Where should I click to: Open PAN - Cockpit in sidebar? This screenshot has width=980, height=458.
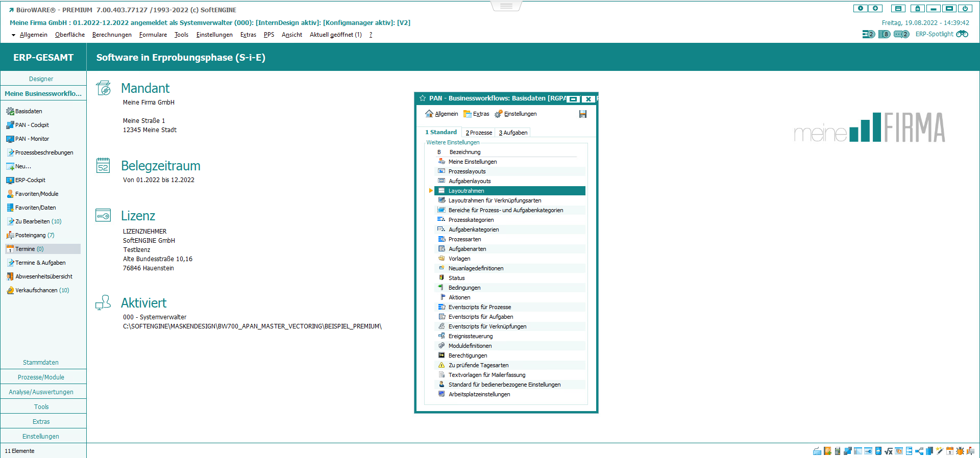click(32, 125)
